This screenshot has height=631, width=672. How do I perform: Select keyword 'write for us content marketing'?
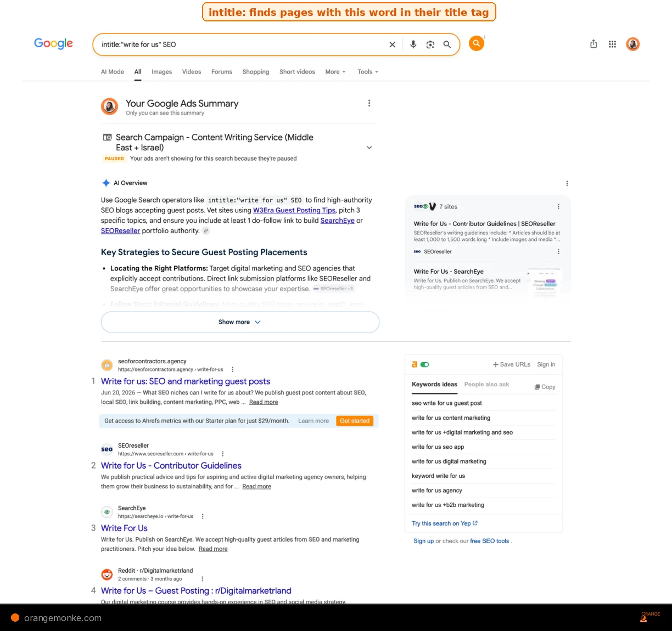[x=451, y=418]
